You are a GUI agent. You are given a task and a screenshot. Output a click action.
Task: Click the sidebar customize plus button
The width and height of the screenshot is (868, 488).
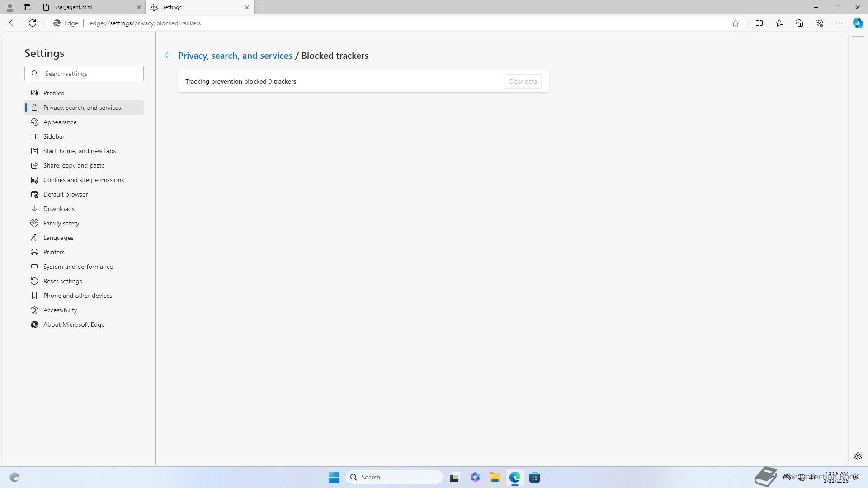[x=858, y=51]
